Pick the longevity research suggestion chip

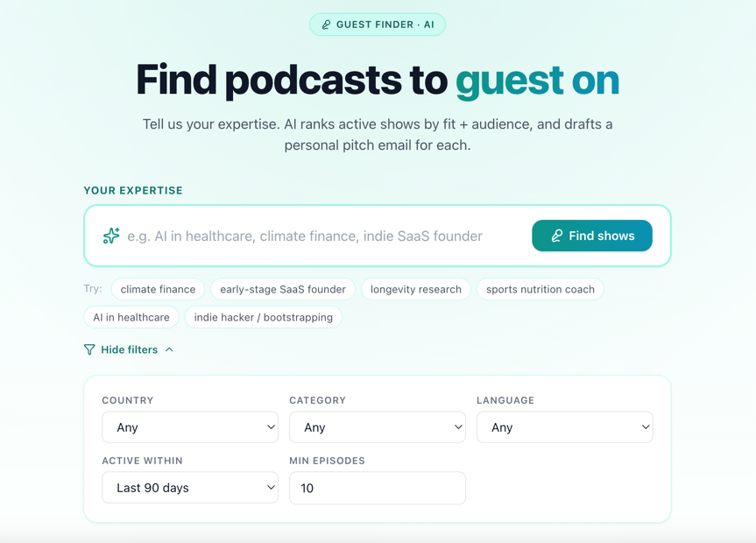(x=415, y=289)
